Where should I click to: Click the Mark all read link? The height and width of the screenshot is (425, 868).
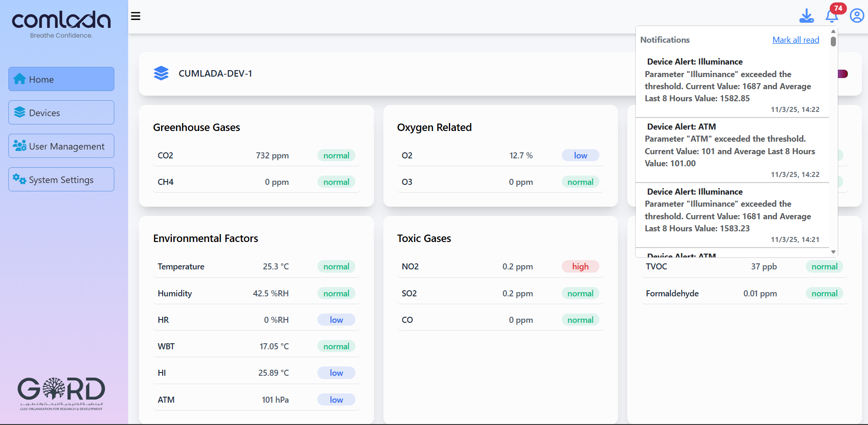[x=796, y=40]
